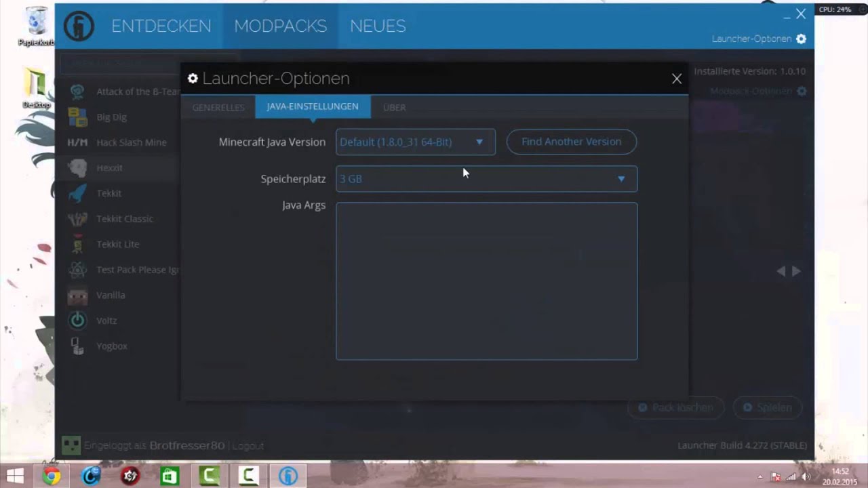Click the left arrow in pack preview
This screenshot has height=488, width=868.
click(x=781, y=270)
